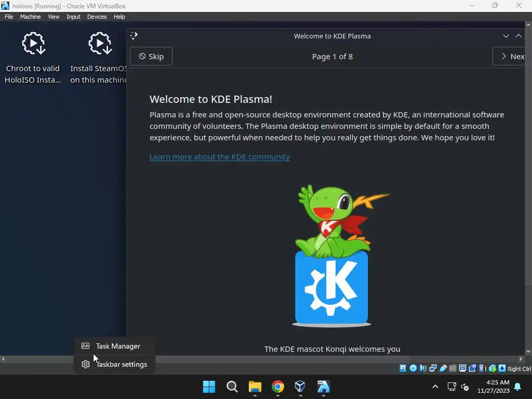This screenshot has width=532, height=399.
Task: Click the 4:25 AM clock and date
Action: coord(494,387)
